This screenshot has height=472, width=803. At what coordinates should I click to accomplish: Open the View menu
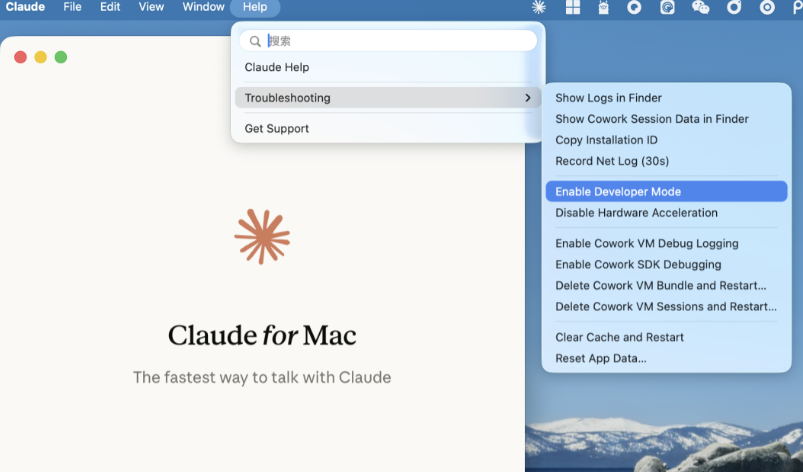point(151,7)
